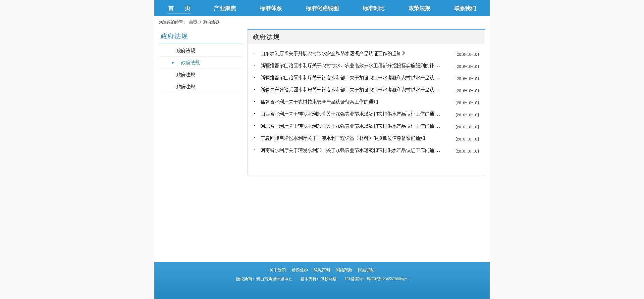Switch to the 标准对比 menu item
Screen dimensions: 644x299
[x=373, y=8]
